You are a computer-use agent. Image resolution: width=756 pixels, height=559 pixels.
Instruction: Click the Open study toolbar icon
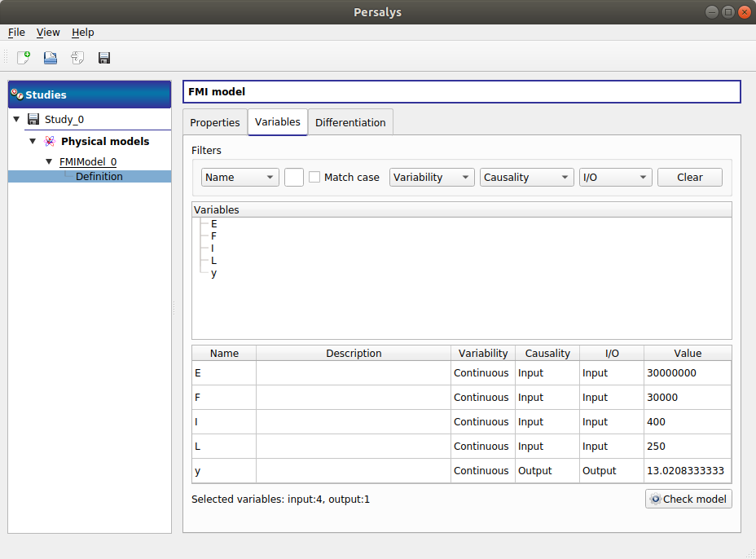click(x=51, y=58)
